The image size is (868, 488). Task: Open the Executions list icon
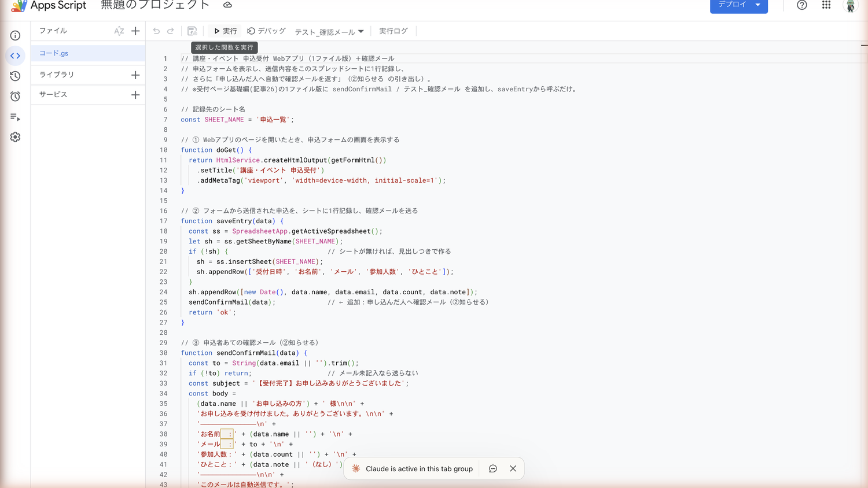(x=15, y=117)
